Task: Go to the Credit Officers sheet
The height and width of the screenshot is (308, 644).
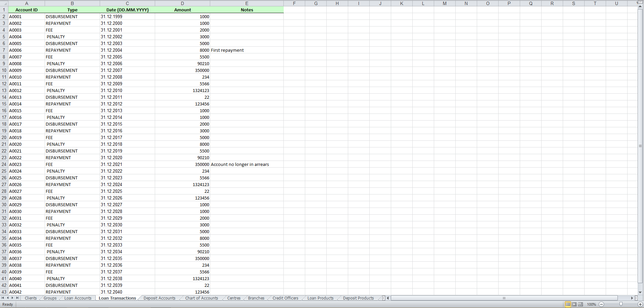Action: point(285,298)
